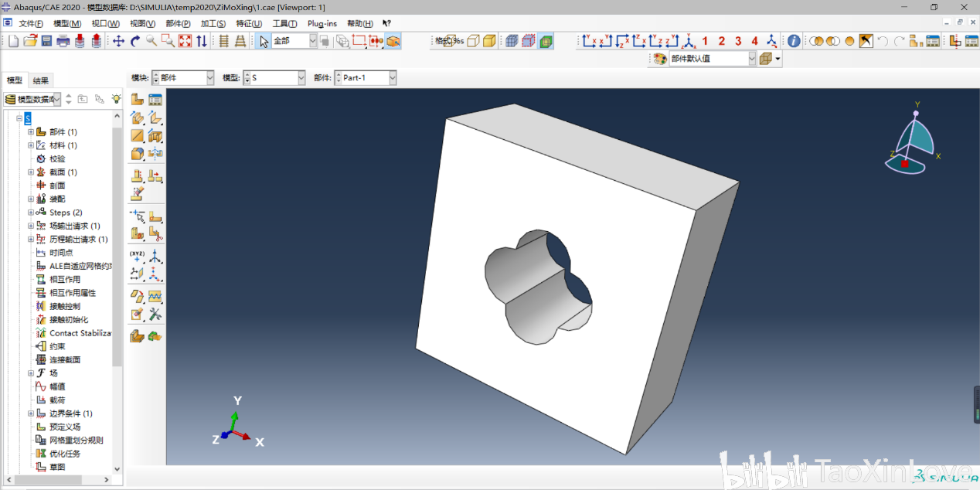
Task: Click the view triad in viewport
Action: pos(238,424)
